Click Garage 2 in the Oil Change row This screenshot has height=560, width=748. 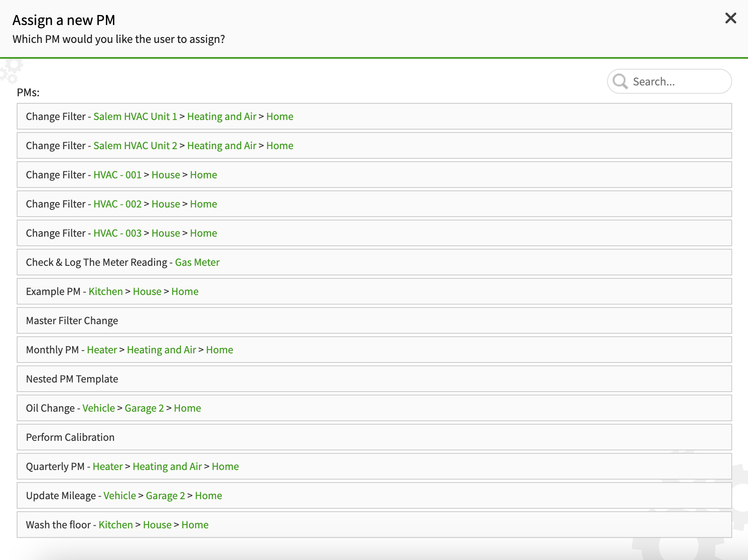[144, 408]
